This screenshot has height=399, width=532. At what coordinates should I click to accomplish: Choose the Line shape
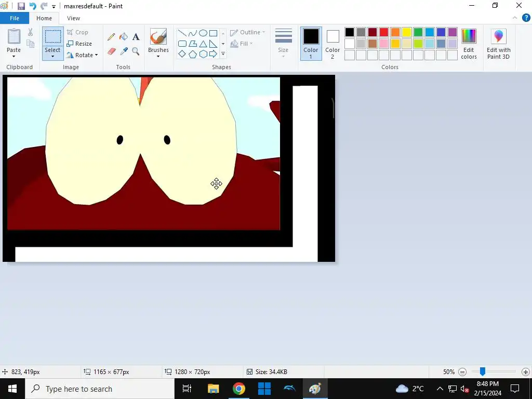point(182,33)
